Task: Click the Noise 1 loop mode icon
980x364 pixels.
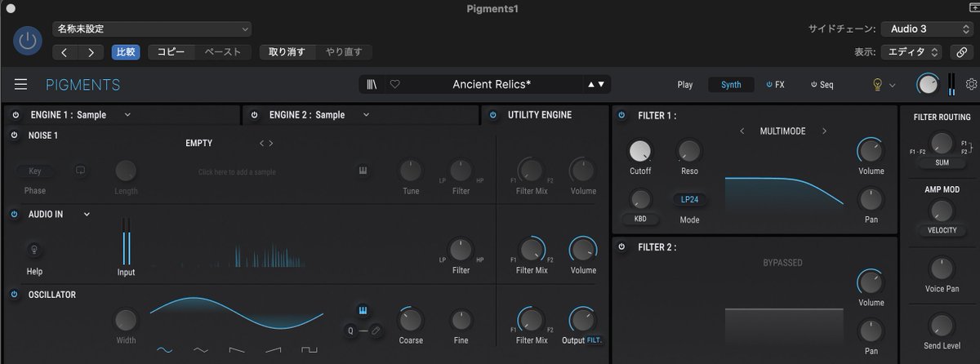Action: [80, 171]
